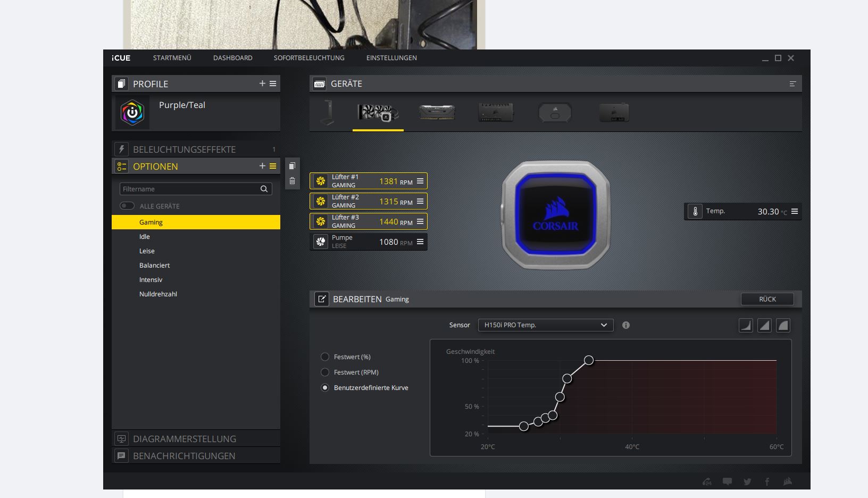
Task: Apply the first (quiet) curve preset shape
Action: click(746, 325)
